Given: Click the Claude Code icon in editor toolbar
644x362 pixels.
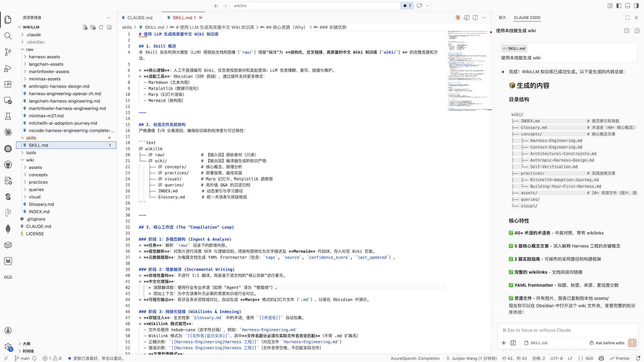Looking at the screenshot, I should pos(458,18).
